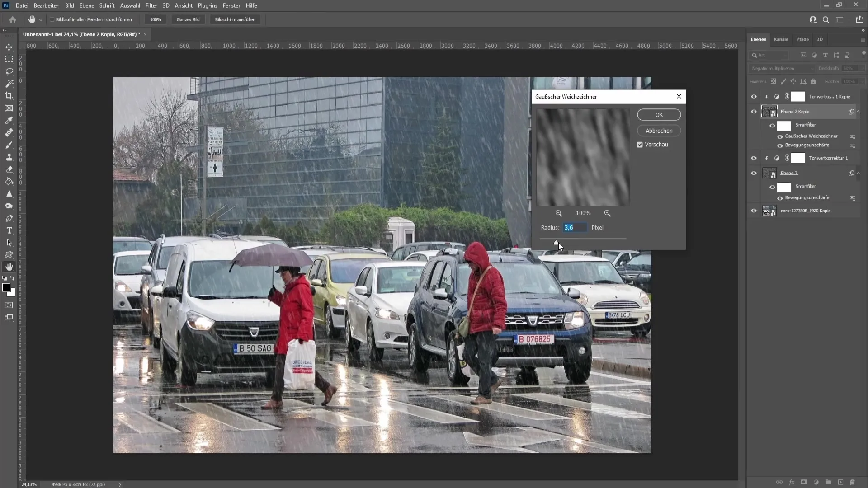Click the Home icon in options bar

(x=13, y=19)
